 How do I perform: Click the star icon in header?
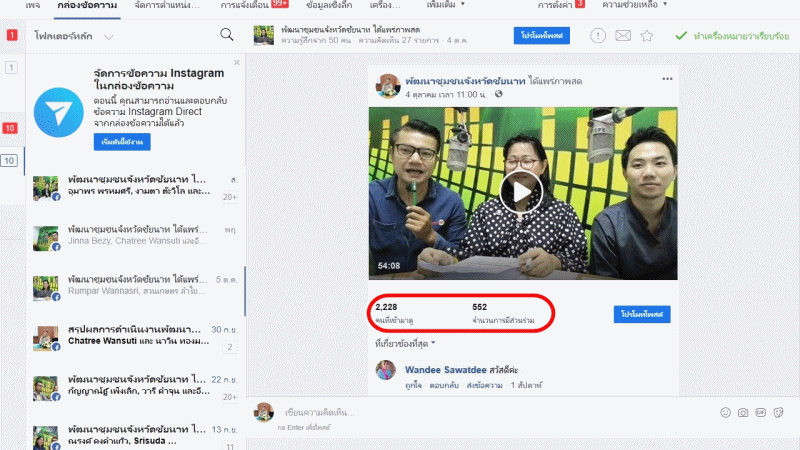(x=647, y=36)
